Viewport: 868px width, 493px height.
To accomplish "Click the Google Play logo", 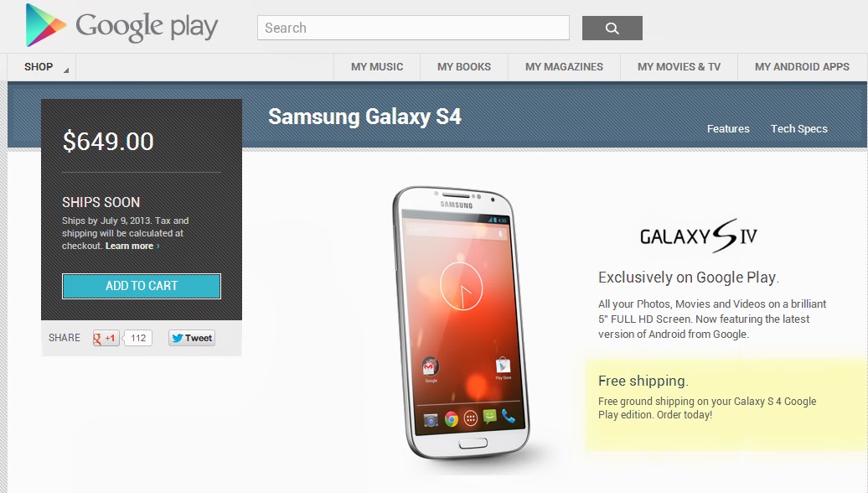I will click(x=121, y=25).
